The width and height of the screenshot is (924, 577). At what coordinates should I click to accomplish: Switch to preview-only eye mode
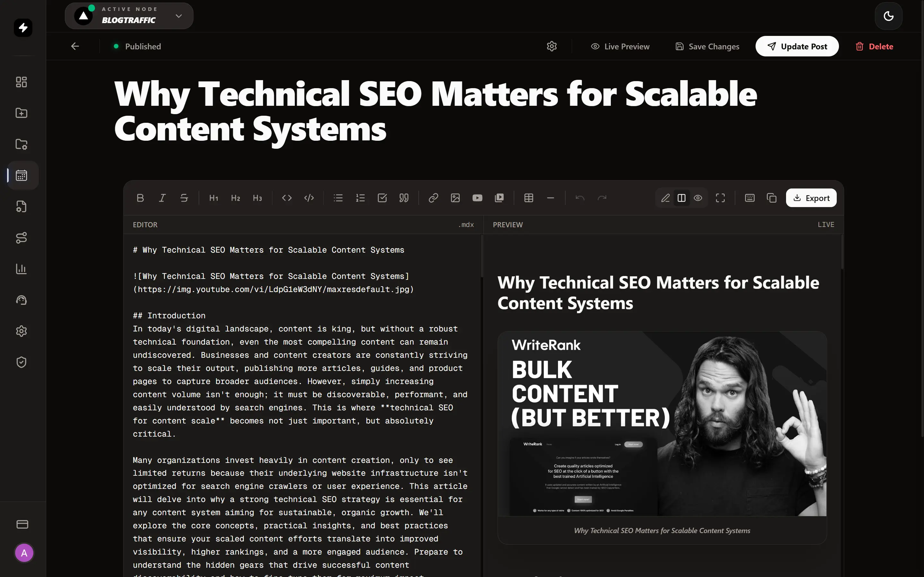coord(698,198)
